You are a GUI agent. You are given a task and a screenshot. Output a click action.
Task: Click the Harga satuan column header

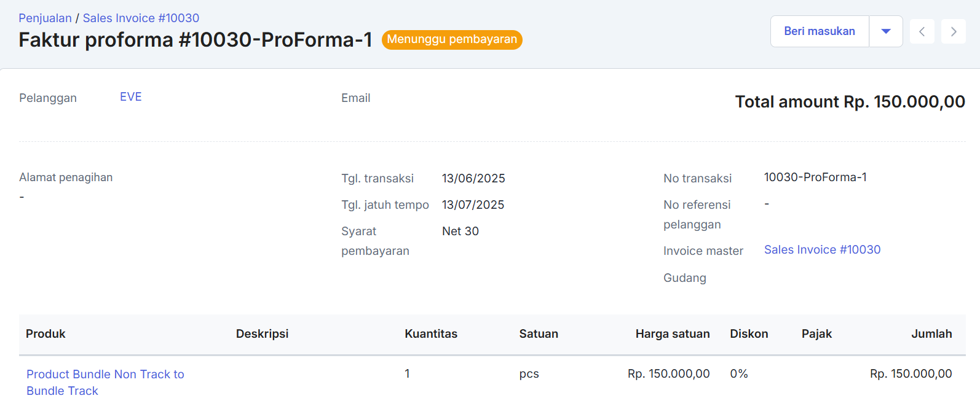click(x=672, y=334)
